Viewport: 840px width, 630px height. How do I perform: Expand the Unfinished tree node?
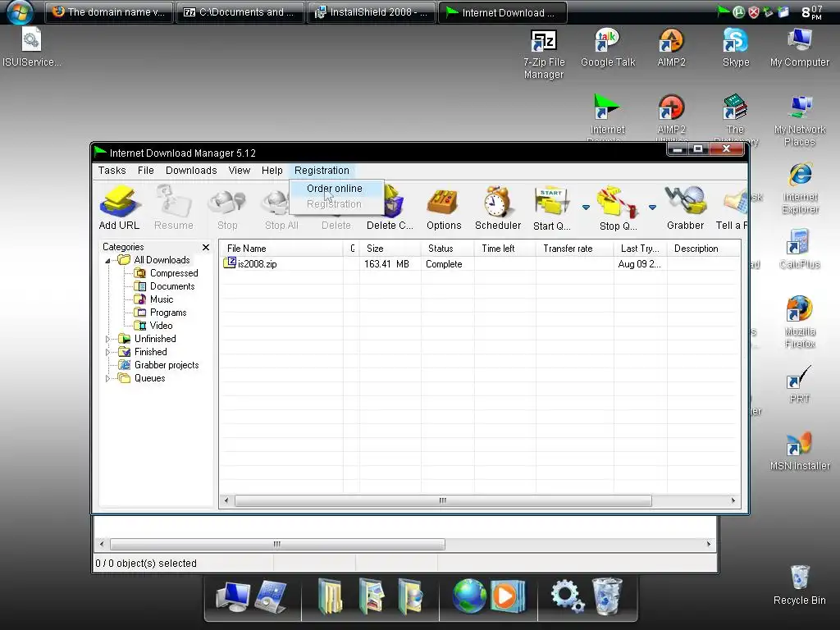(x=107, y=339)
